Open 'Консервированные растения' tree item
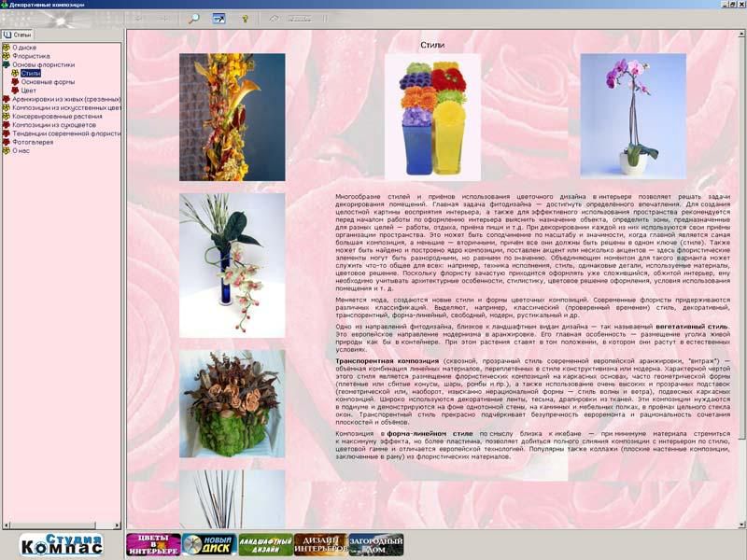Viewport: 747px width, 560px height. point(56,116)
